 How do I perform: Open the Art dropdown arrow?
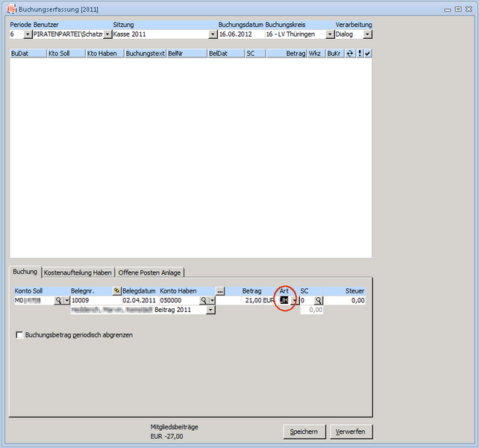(294, 300)
